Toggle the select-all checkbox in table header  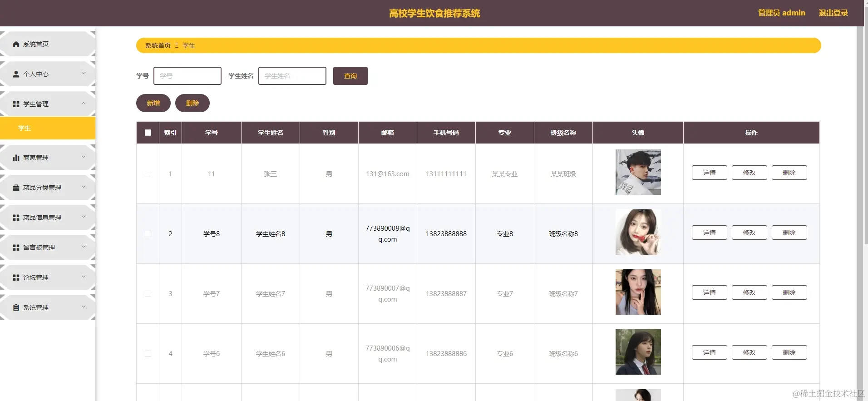click(x=148, y=133)
